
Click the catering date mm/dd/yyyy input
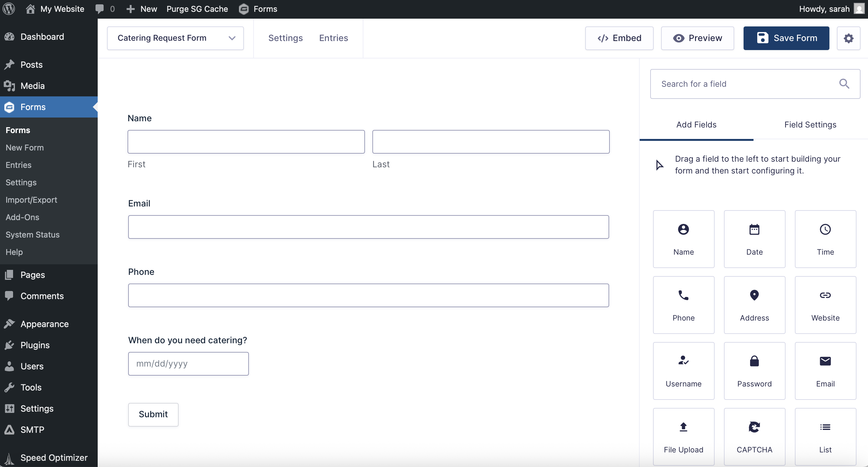[188, 364]
